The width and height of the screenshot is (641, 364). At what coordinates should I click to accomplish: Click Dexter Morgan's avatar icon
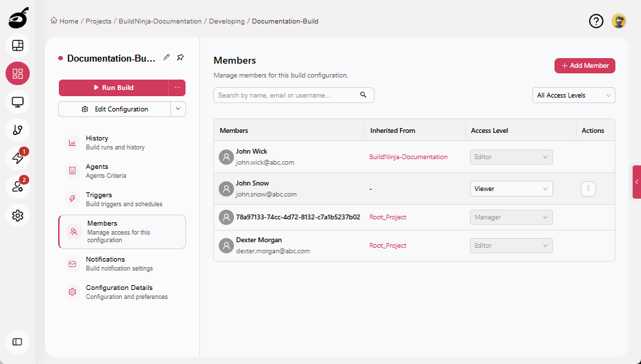226,246
